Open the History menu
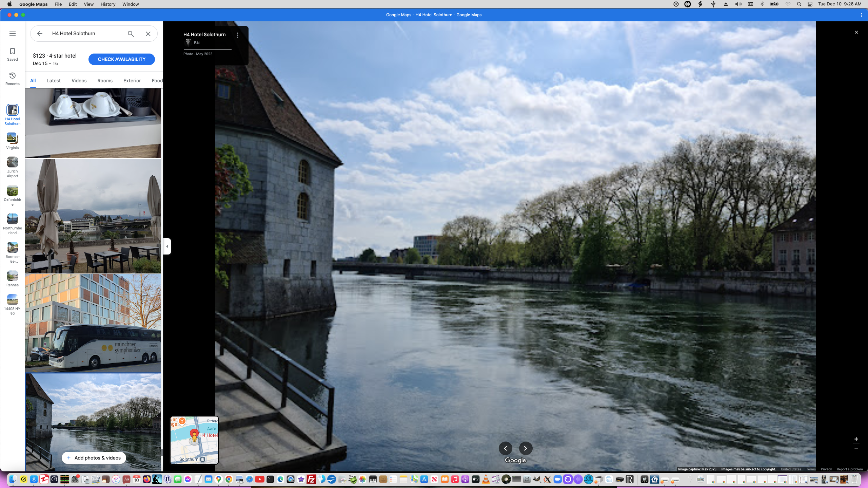Image resolution: width=868 pixels, height=488 pixels. 108,4
